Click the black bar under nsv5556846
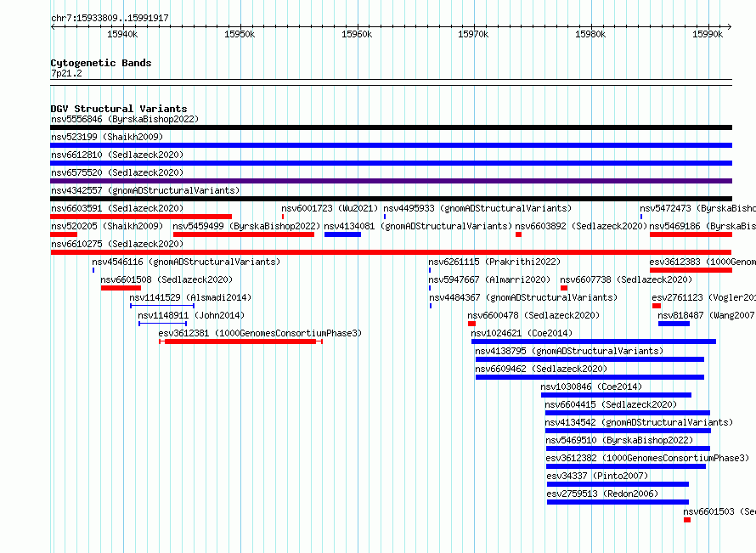Image resolution: width=756 pixels, height=553 pixels. (x=391, y=127)
